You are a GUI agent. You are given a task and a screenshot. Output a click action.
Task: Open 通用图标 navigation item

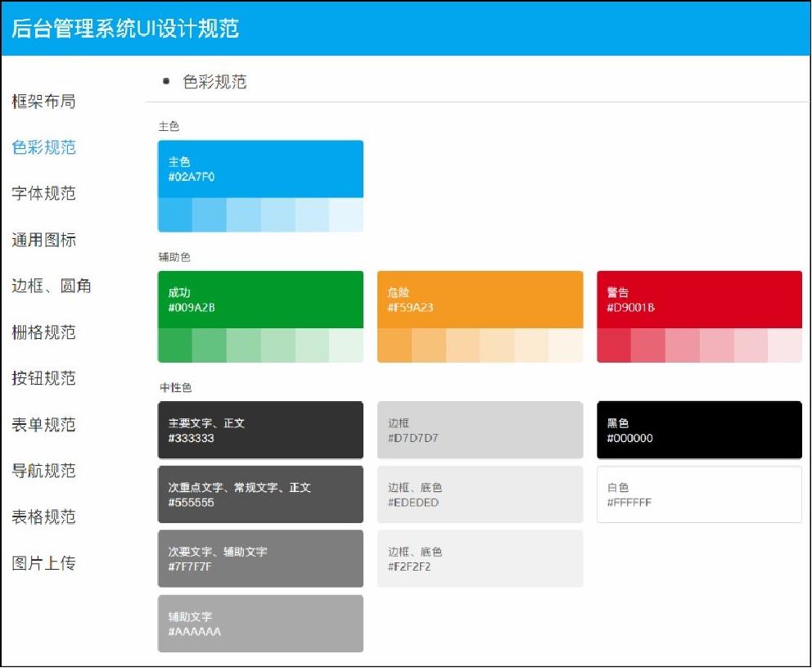point(43,240)
